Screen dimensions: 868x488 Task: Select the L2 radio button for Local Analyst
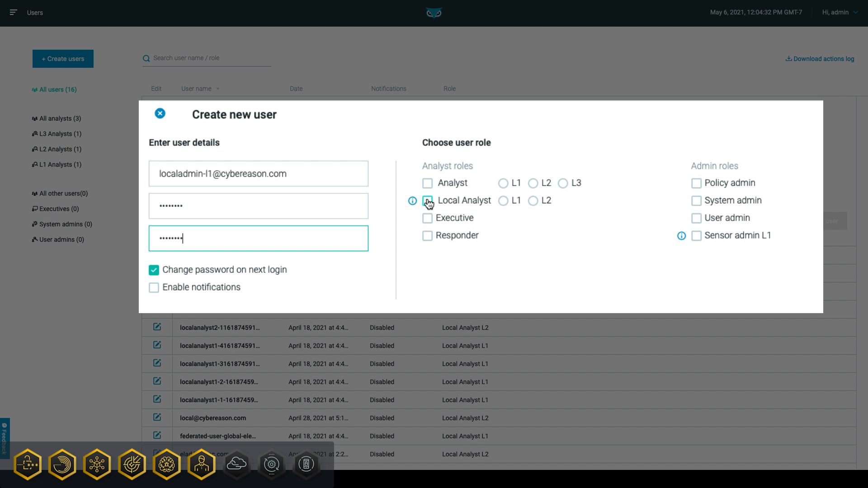(534, 201)
